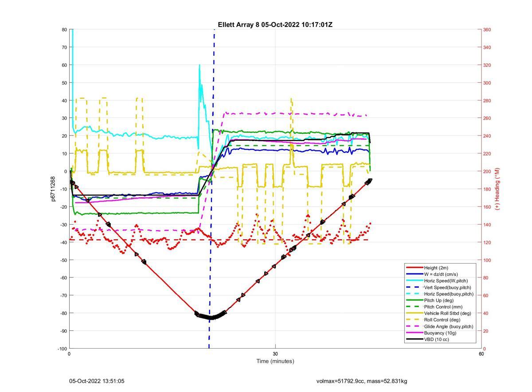Click the red "220" heading axis tick
This screenshot has height=392, width=532.
[x=487, y=154]
